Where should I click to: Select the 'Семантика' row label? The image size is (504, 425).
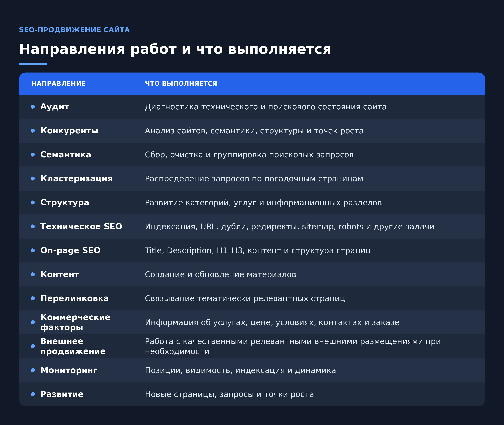coord(66,154)
